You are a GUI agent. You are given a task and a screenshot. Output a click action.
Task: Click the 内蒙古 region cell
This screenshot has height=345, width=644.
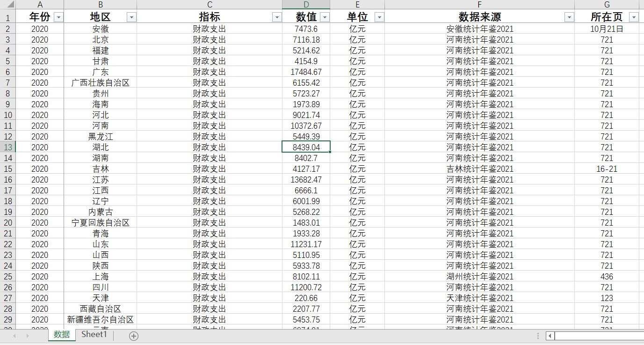click(101, 212)
